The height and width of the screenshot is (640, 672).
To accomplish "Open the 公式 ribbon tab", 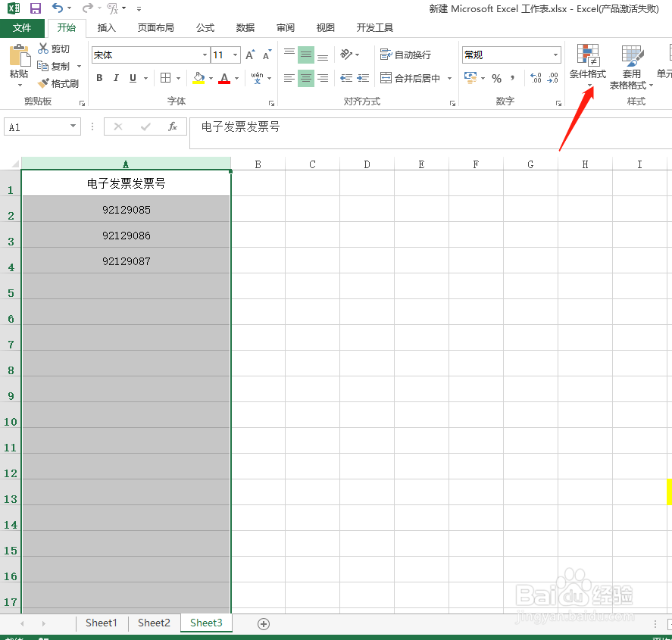I will point(205,27).
